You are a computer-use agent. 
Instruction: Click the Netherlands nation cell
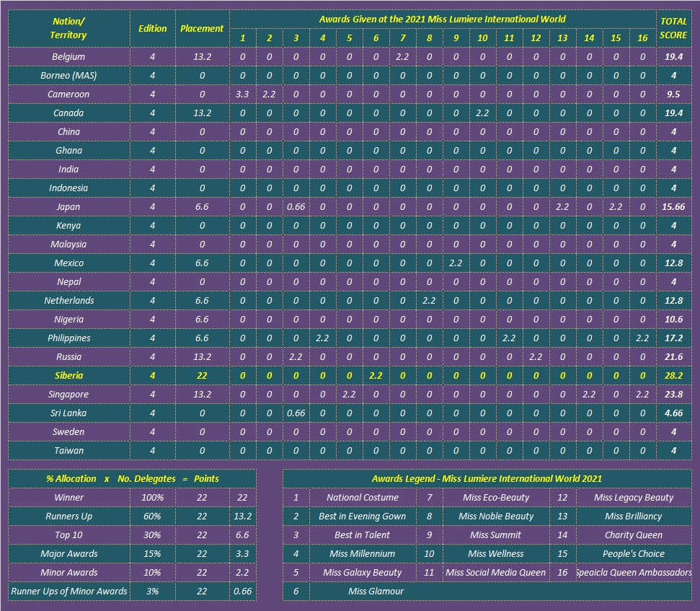click(x=68, y=301)
